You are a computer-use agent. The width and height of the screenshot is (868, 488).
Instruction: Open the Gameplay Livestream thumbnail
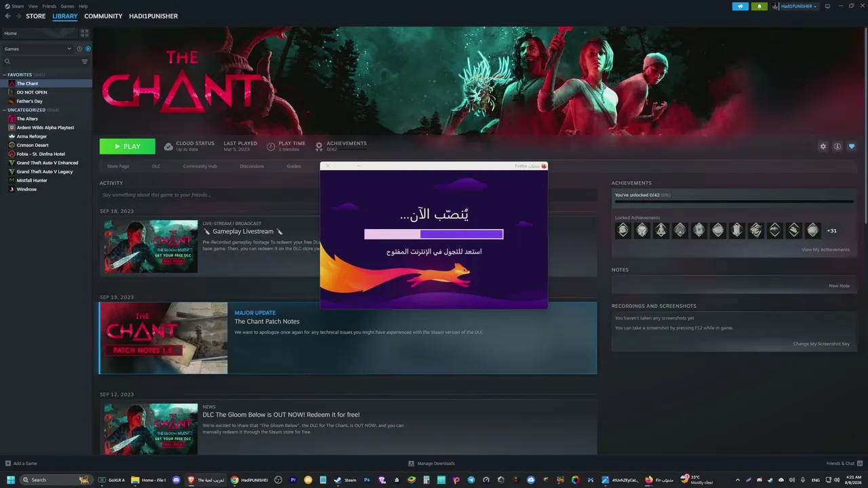point(151,246)
